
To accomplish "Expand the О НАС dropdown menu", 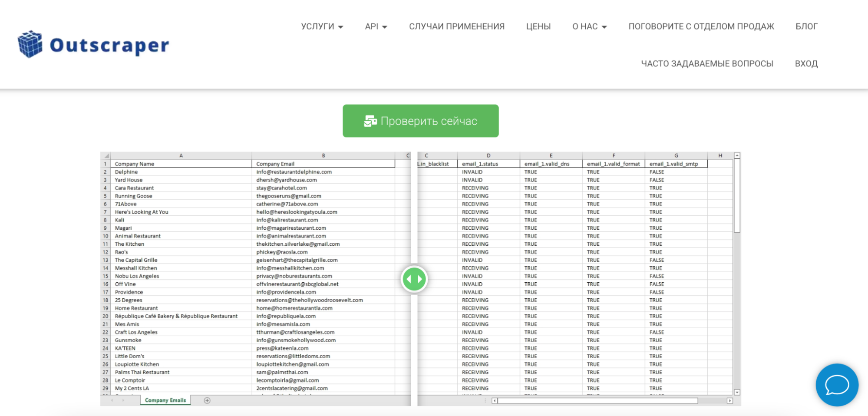I will (x=589, y=26).
